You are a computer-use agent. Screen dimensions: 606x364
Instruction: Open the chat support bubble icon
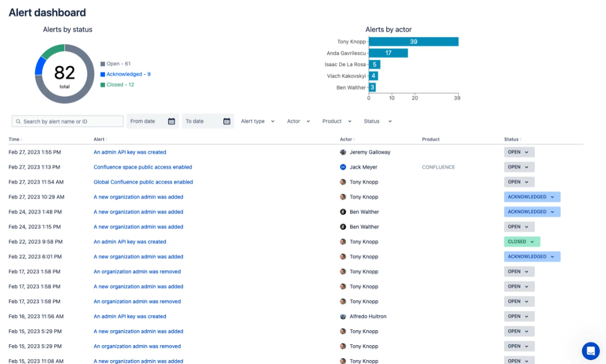591,351
